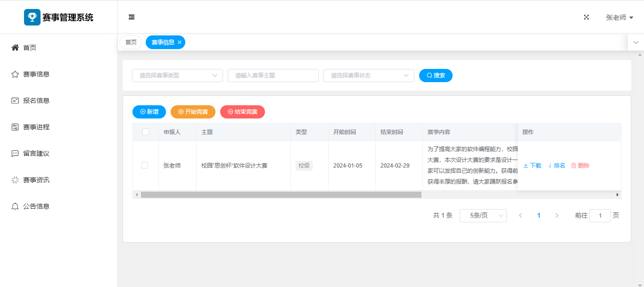Image resolution: width=644 pixels, height=287 pixels.
Task: Check the select-all checkbox in table header
Action: (x=146, y=132)
